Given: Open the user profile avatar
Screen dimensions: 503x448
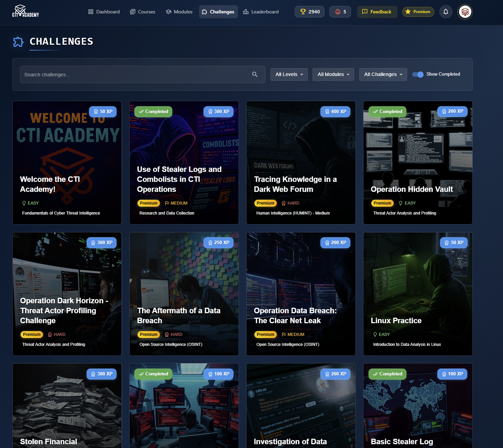Looking at the screenshot, I should coord(465,12).
